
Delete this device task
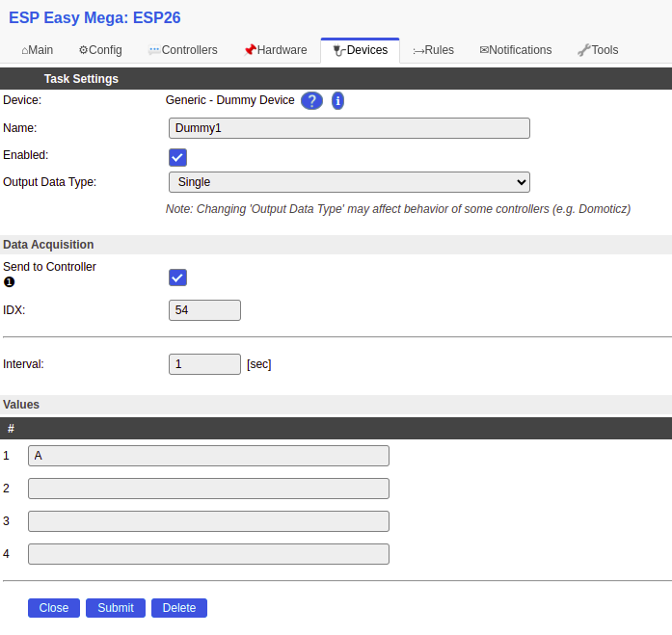[x=179, y=608]
